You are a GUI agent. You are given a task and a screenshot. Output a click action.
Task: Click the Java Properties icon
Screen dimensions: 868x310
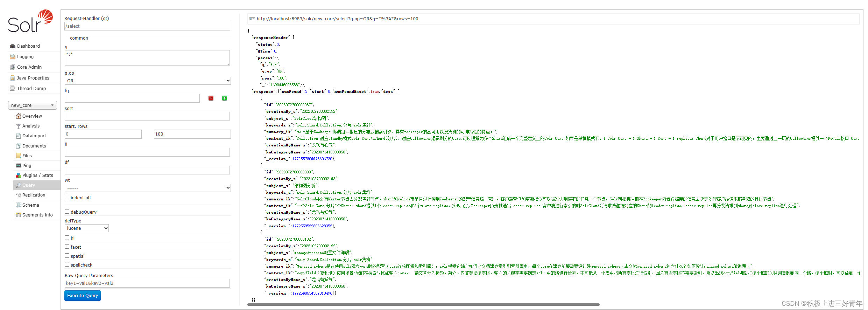click(x=13, y=78)
